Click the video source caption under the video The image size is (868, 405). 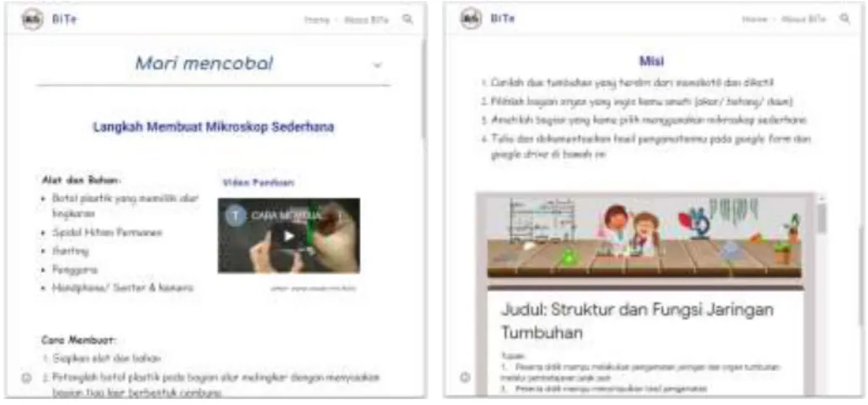[x=314, y=288]
